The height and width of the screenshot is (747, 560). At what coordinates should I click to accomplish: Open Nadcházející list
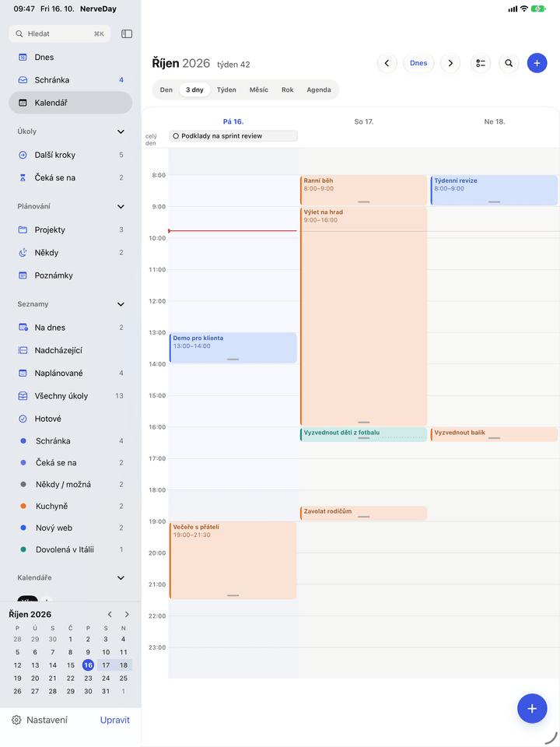point(71,350)
